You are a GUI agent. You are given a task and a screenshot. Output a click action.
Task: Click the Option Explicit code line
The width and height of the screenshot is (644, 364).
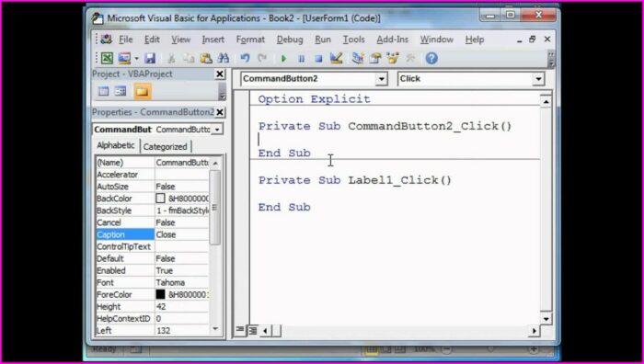(x=315, y=99)
